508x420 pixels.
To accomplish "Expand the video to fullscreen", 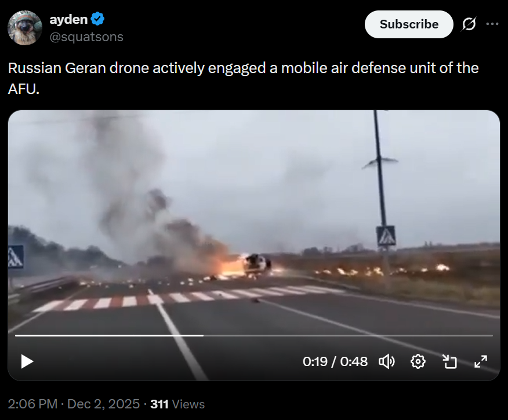I will pyautogui.click(x=481, y=361).
